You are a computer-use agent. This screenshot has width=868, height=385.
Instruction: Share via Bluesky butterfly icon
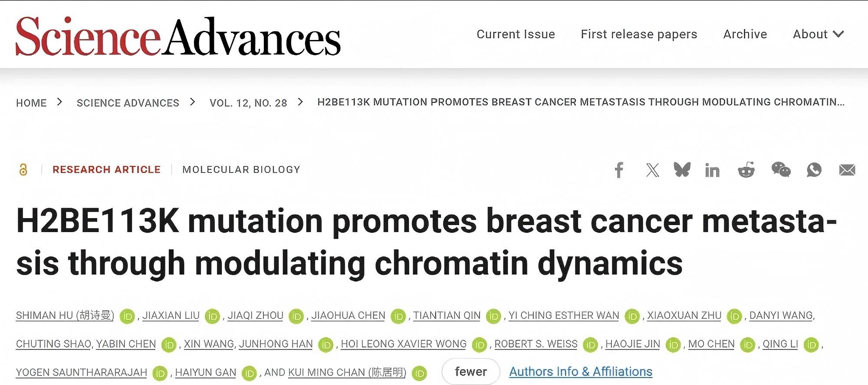pyautogui.click(x=682, y=169)
